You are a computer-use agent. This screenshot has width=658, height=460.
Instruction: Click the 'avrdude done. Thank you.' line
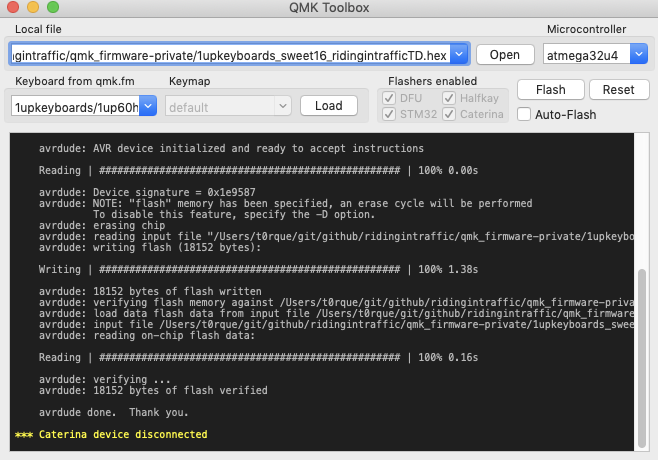click(x=113, y=412)
